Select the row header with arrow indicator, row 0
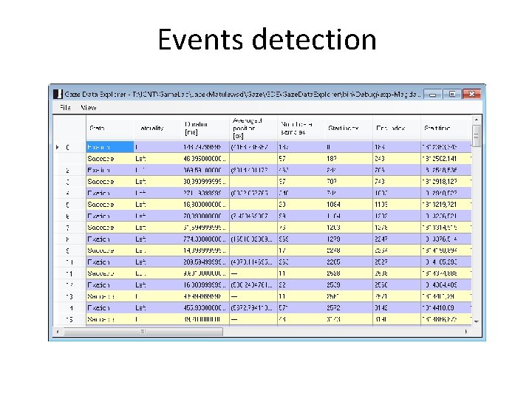 [x=69, y=147]
